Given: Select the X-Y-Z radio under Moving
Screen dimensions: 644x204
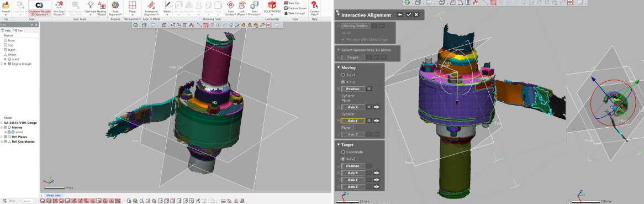Looking at the screenshot, I should pyautogui.click(x=344, y=82).
